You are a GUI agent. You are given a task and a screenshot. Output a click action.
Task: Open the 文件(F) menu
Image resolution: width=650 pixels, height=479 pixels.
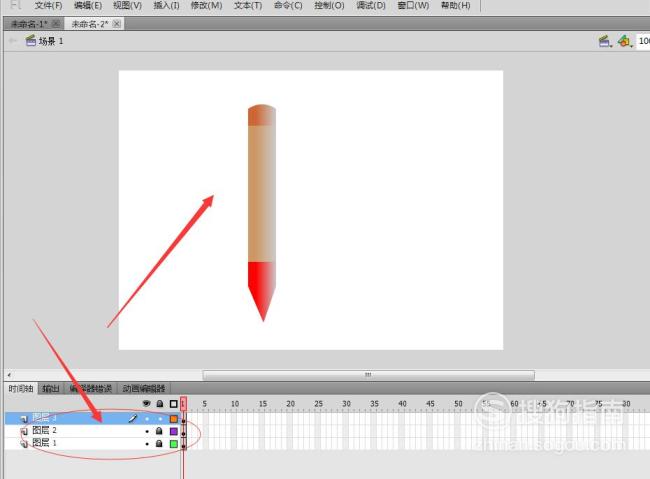pyautogui.click(x=49, y=6)
